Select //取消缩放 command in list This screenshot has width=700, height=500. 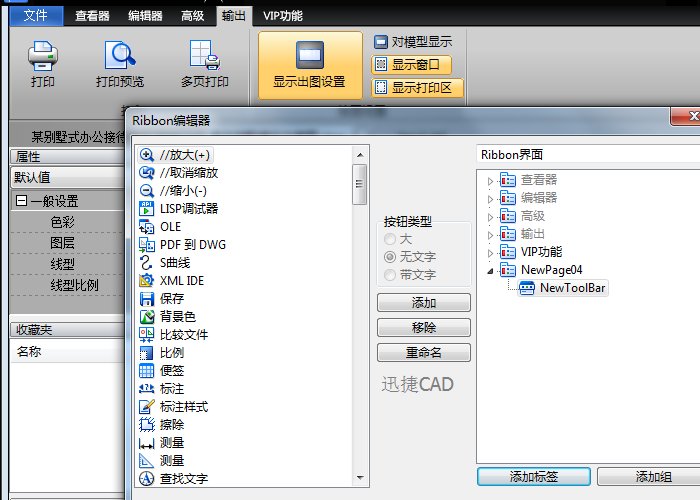179,173
